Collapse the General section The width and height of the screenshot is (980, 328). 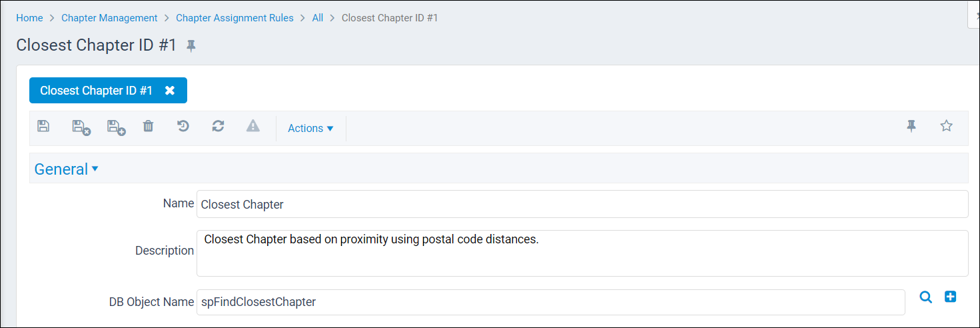[67, 169]
